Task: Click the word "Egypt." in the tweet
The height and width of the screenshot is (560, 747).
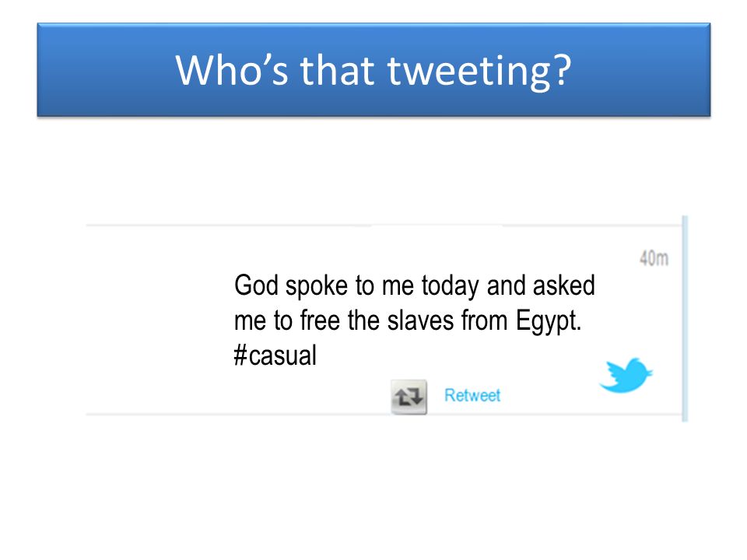Action: (549, 321)
